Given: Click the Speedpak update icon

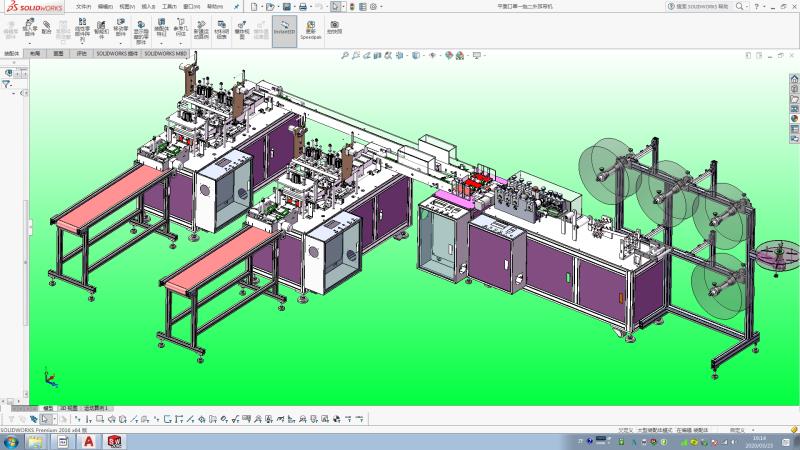Looking at the screenshot, I should pos(310,28).
